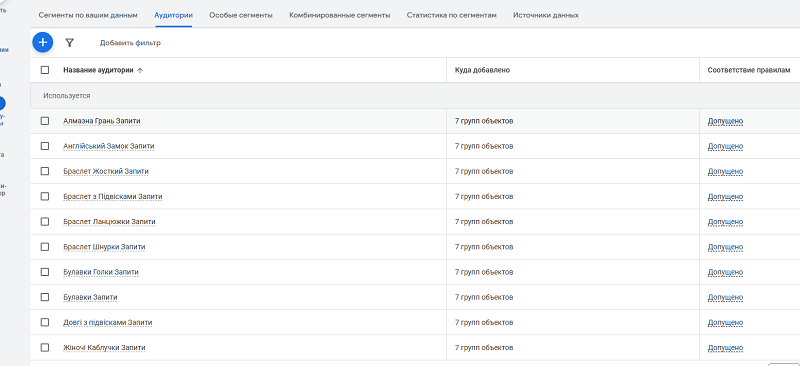
Task: Select the Аудитории tab
Action: (x=173, y=15)
